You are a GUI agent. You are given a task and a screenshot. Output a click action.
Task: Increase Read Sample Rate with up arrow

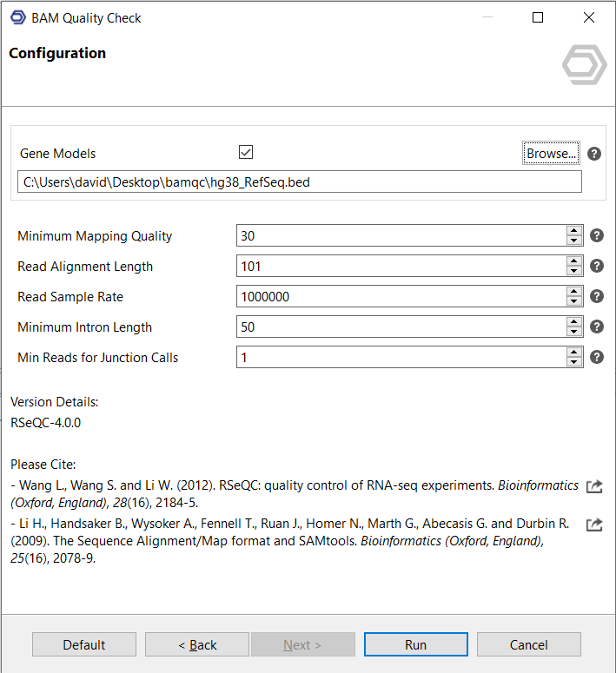pos(573,292)
